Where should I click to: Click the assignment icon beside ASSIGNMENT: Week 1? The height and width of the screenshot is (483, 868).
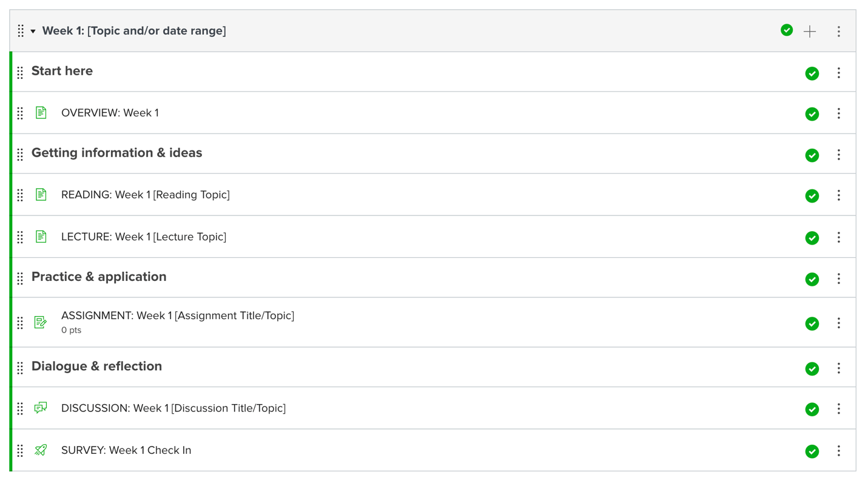41,322
